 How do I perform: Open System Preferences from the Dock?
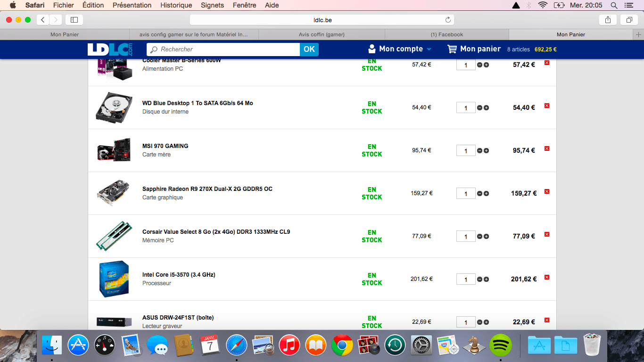[x=421, y=346]
